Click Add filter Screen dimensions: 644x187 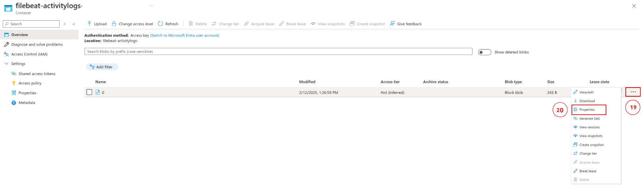pos(102,67)
